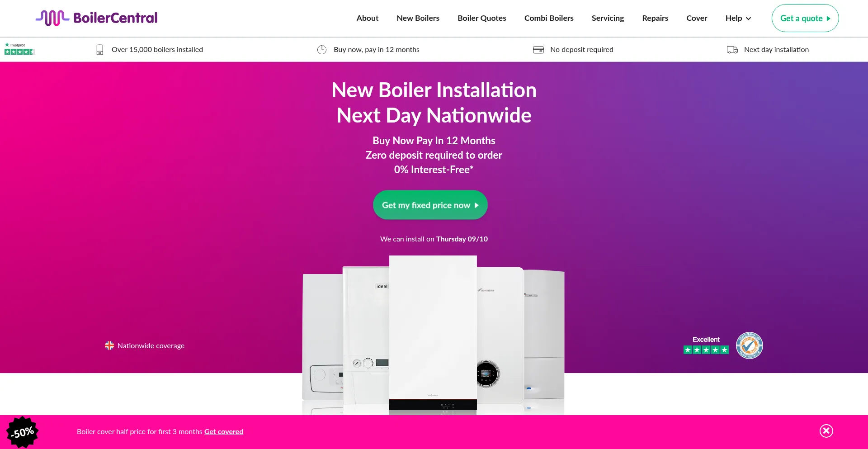The width and height of the screenshot is (868, 449).
Task: Click the BoilerCentral logo
Action: point(97,18)
